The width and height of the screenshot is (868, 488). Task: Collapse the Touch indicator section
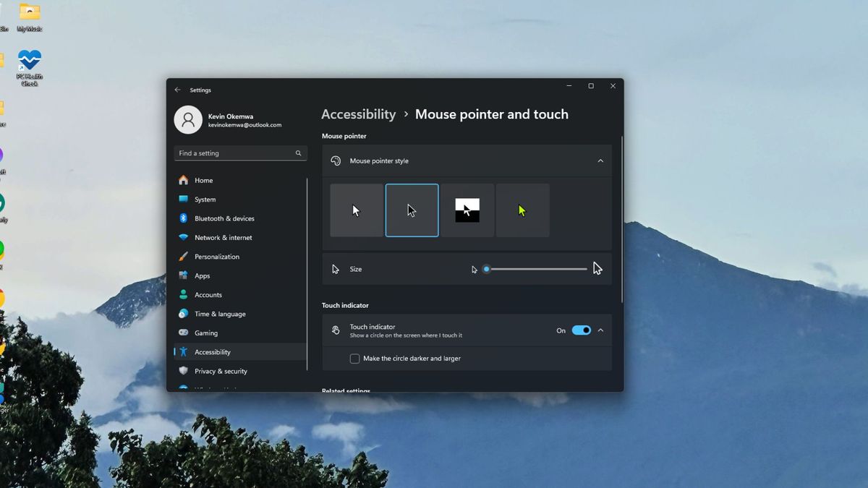[x=600, y=330]
